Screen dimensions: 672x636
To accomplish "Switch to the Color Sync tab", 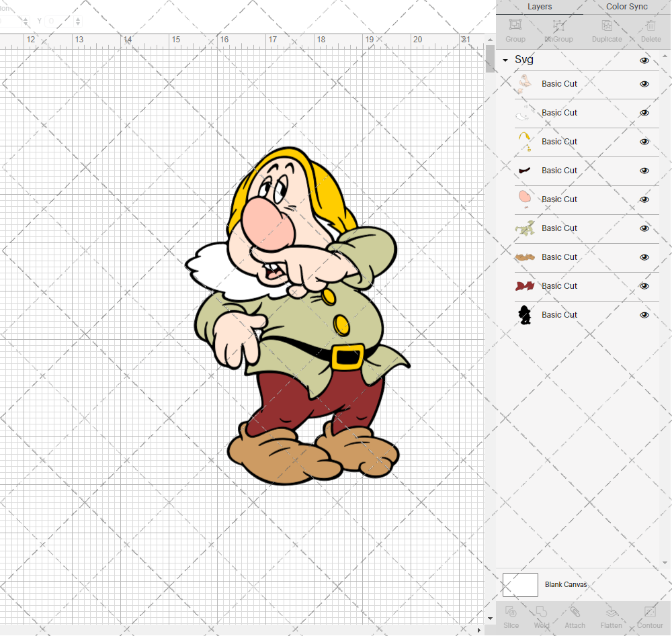I will pyautogui.click(x=626, y=7).
